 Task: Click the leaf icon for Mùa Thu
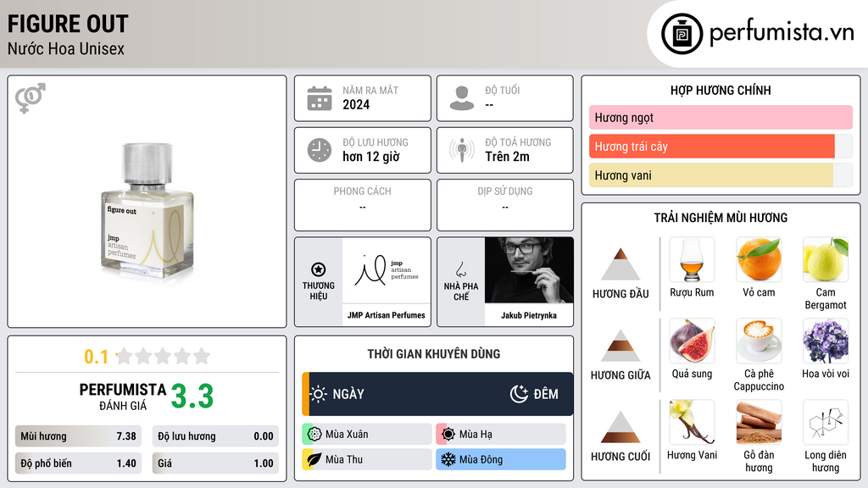point(314,459)
